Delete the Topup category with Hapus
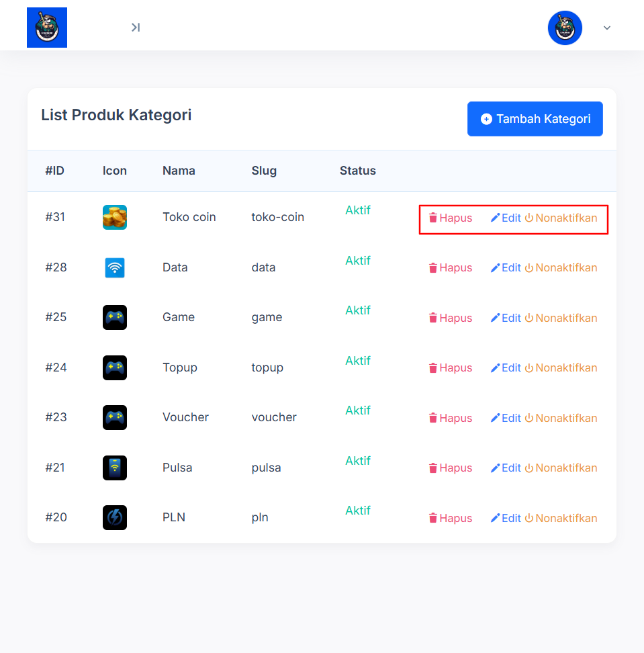Viewport: 644px width, 653px height. pyautogui.click(x=451, y=368)
